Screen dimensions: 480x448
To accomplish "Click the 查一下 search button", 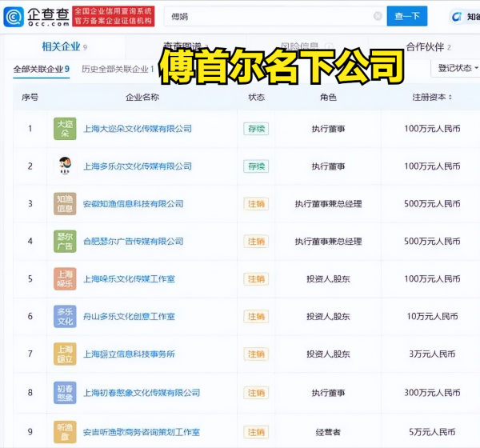I will pyautogui.click(x=407, y=16).
